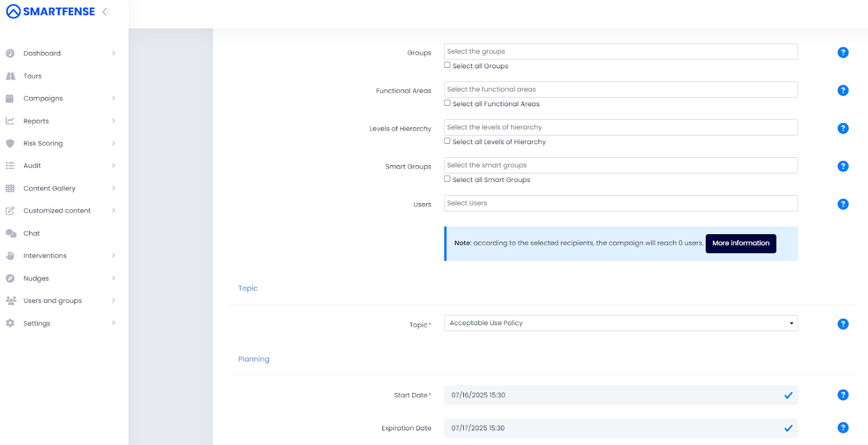Expand Audit submenu chevron

[x=113, y=165]
